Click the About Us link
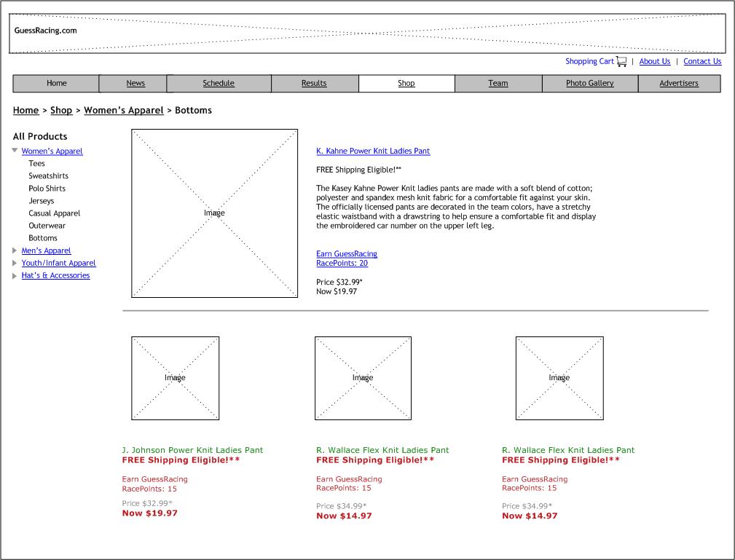The image size is (735, 560). [654, 62]
